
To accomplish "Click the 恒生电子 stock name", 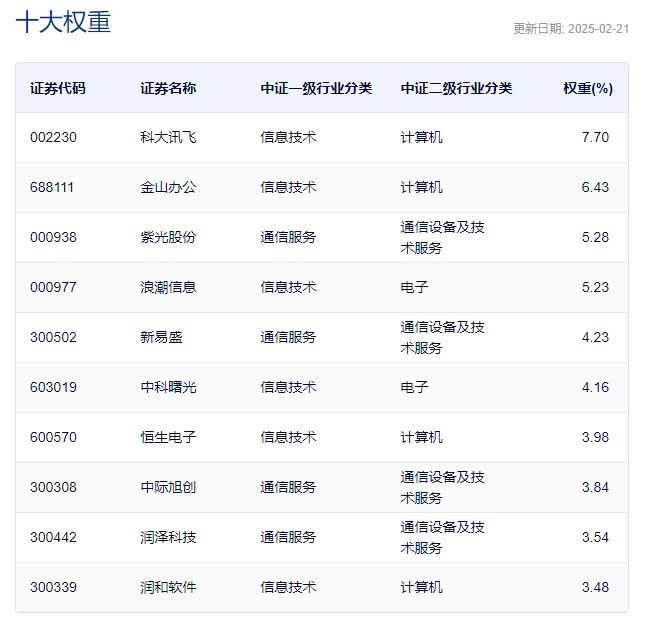I will coord(168,437).
